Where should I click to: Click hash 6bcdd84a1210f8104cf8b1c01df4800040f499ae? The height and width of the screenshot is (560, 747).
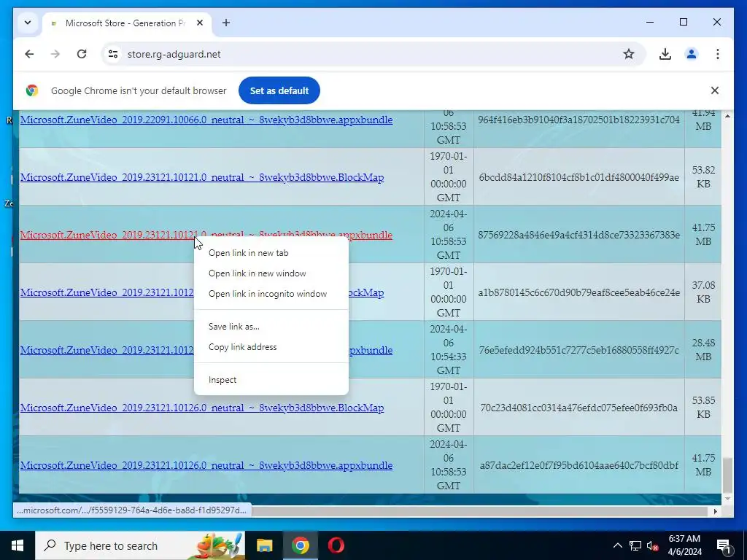click(578, 177)
